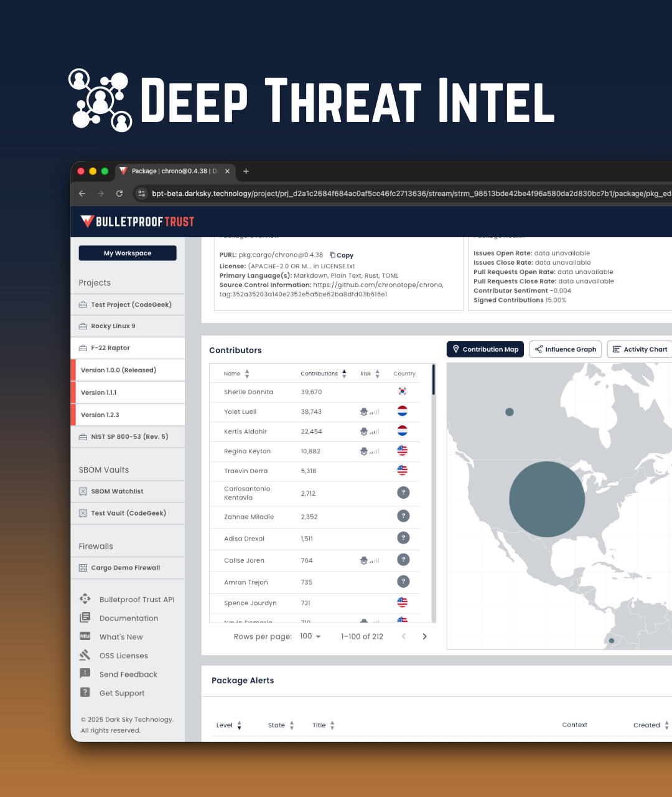Click Netherlands flag for Yolet Luell
The image size is (672, 797).
pyautogui.click(x=403, y=411)
